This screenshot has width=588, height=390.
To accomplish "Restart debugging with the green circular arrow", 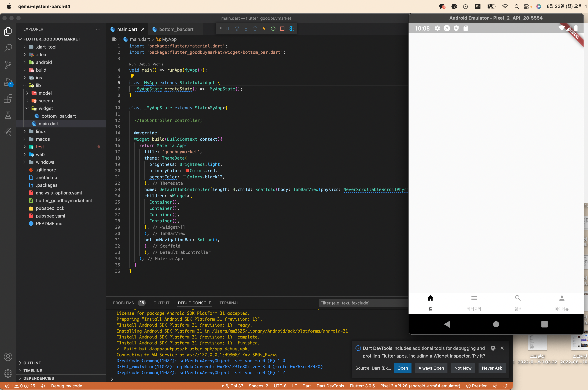I will 273,29.
